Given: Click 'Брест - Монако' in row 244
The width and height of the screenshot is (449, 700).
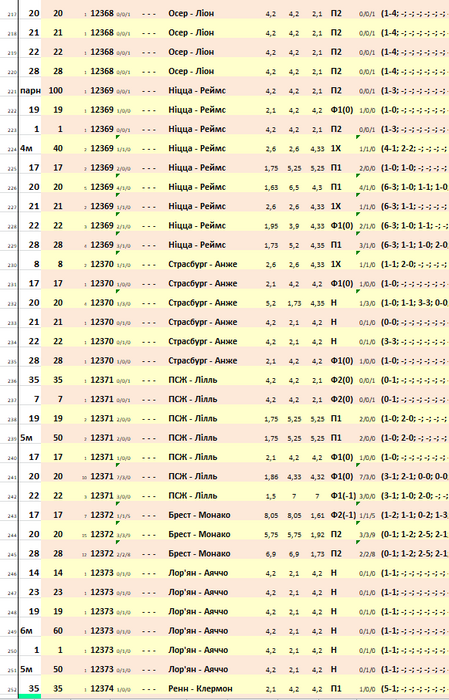Looking at the screenshot, I should (x=199, y=534).
